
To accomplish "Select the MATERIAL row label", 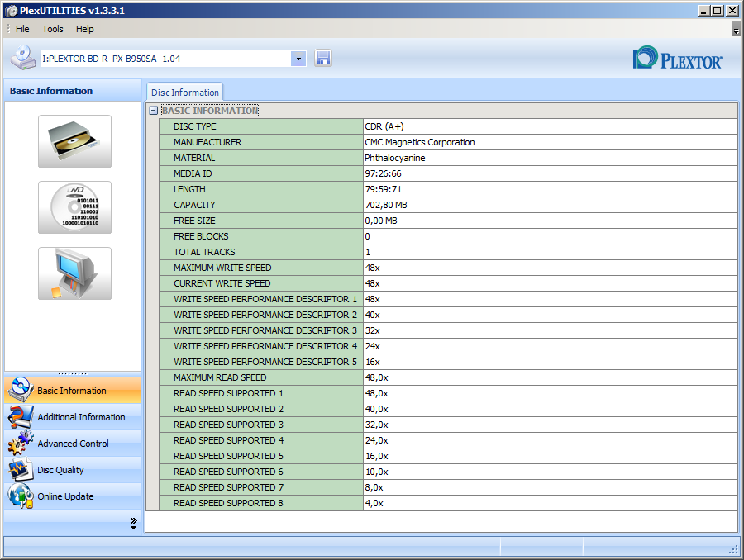I will click(x=194, y=158).
